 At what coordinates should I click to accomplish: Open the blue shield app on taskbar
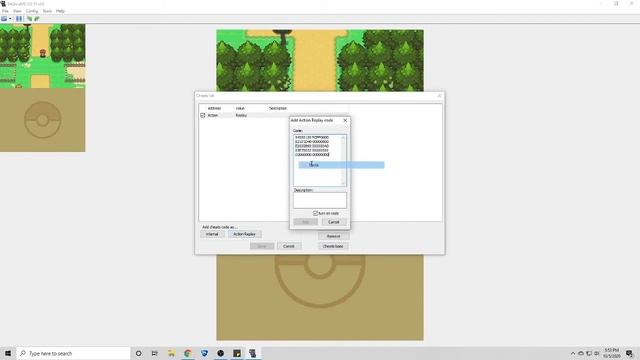click(204, 353)
